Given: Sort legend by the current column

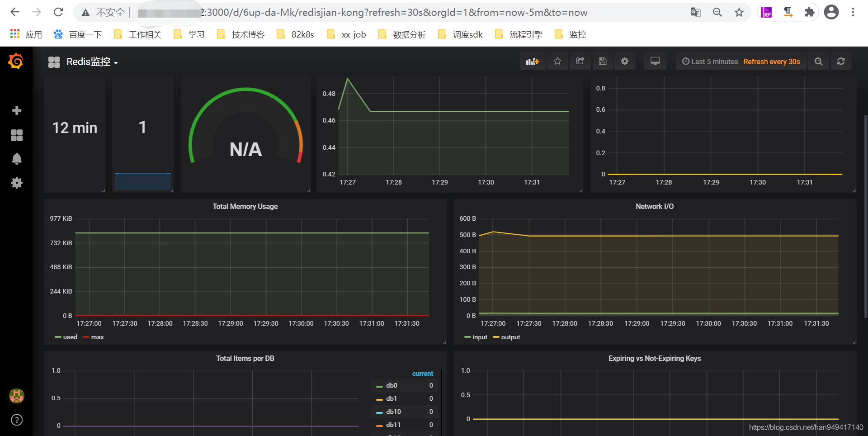Looking at the screenshot, I should coord(422,374).
